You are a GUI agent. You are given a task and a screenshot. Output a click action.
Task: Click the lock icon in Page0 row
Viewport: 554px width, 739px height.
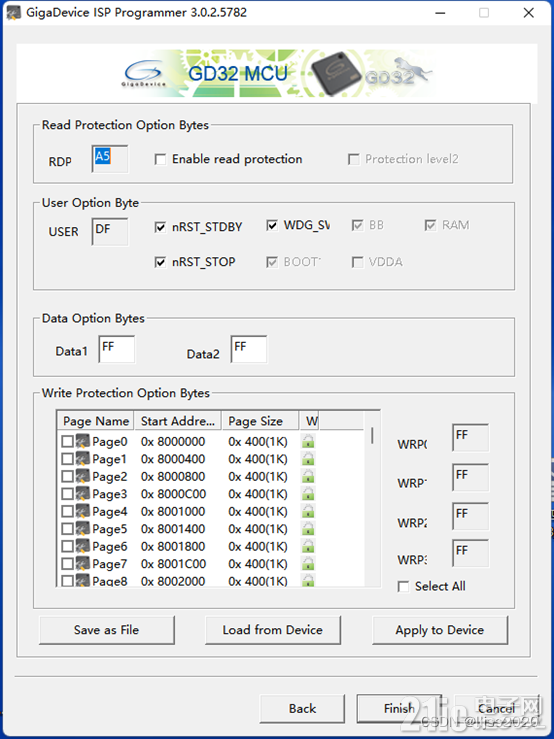(308, 442)
